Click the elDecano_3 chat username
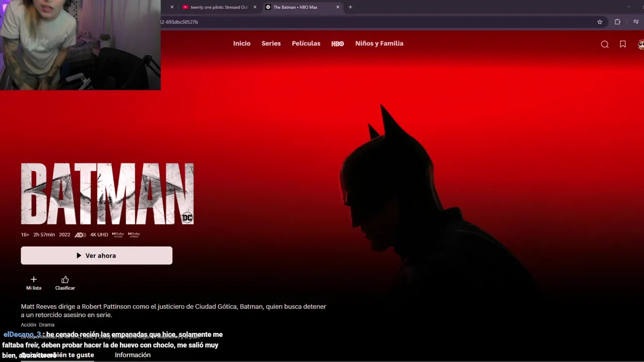644x362 pixels. [x=22, y=334]
